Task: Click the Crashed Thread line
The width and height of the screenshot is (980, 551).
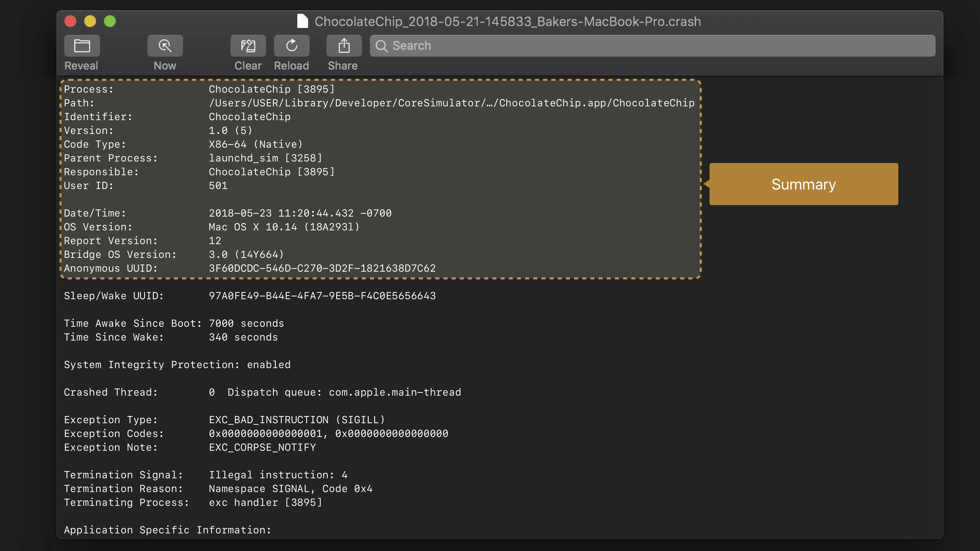Action: tap(263, 392)
